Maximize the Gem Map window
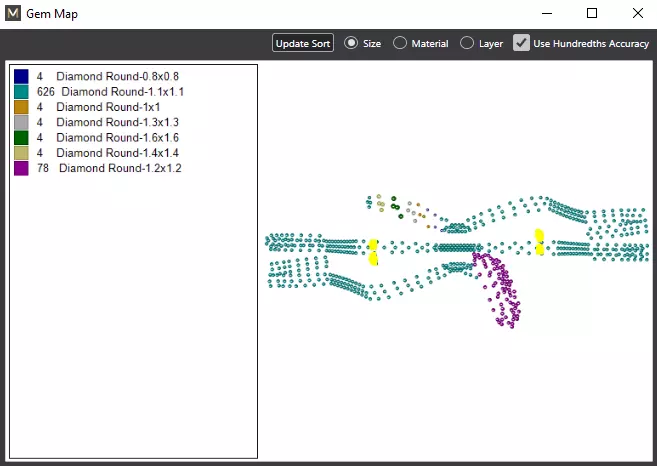The image size is (657, 466). (x=592, y=13)
